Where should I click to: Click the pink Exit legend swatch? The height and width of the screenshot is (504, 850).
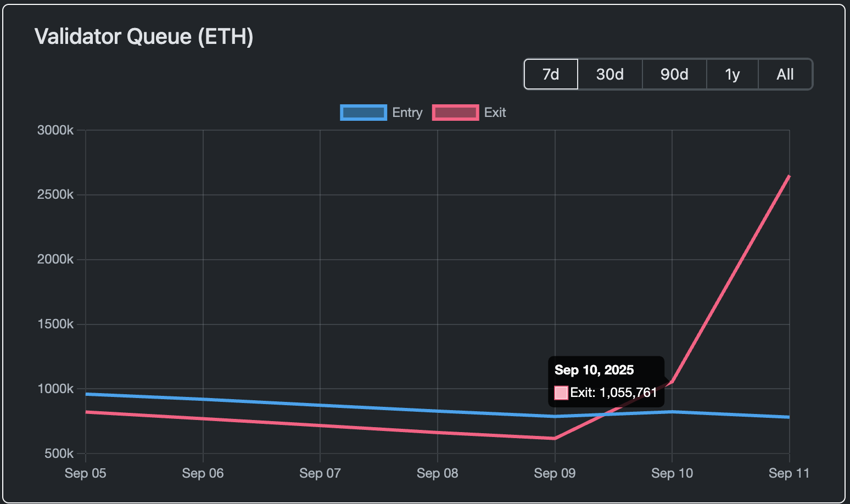455,112
